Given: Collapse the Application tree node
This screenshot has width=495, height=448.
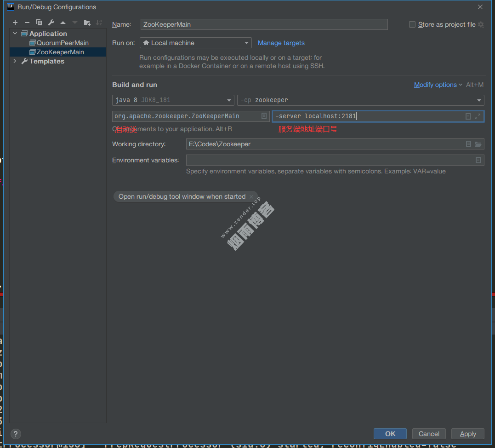Looking at the screenshot, I should click(x=15, y=34).
